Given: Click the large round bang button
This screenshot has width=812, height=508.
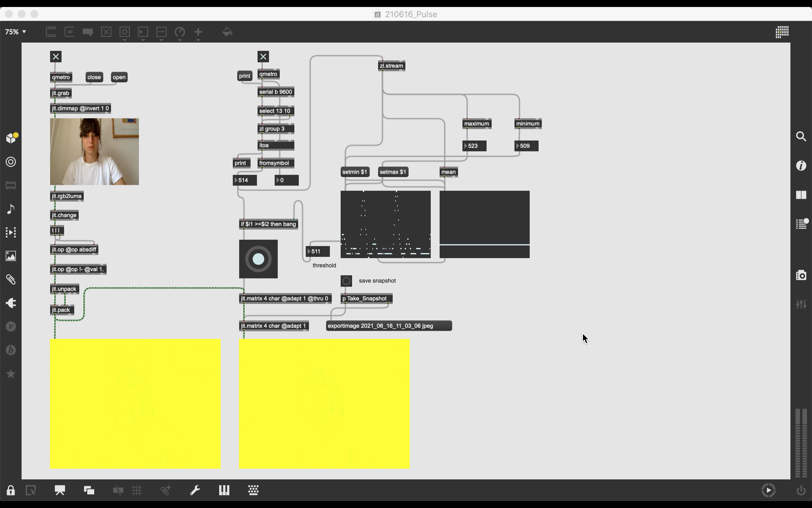Looking at the screenshot, I should [x=259, y=259].
